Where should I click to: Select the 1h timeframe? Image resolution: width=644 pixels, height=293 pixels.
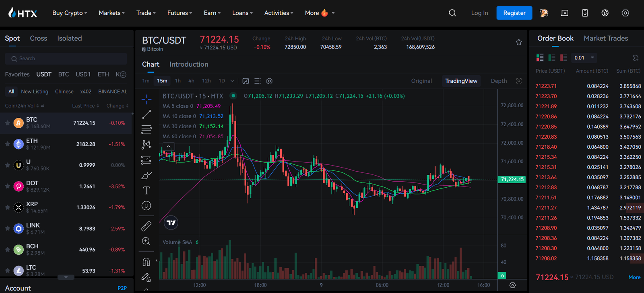pos(178,81)
